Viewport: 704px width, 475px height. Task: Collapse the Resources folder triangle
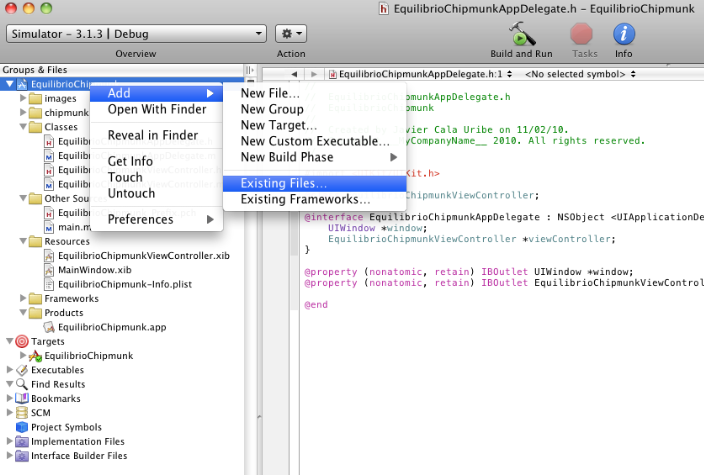coord(23,242)
